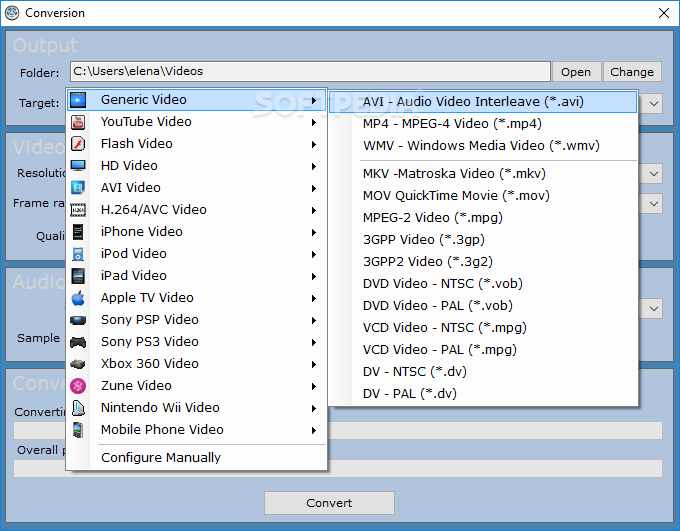Choose Nintendo Wii Video from menu
680x531 pixels.
tap(196, 408)
